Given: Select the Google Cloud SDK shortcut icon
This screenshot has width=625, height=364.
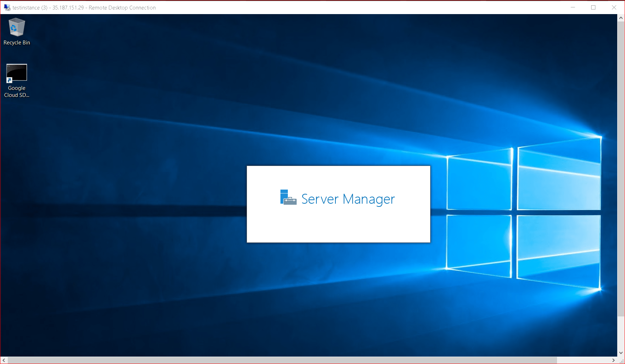Looking at the screenshot, I should point(17,73).
